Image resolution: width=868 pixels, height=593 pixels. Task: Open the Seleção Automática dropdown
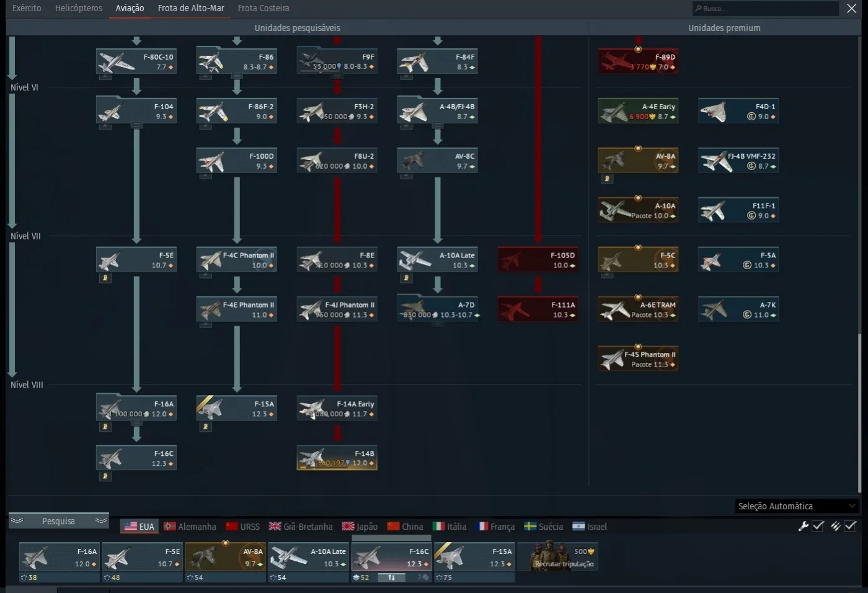(x=797, y=506)
